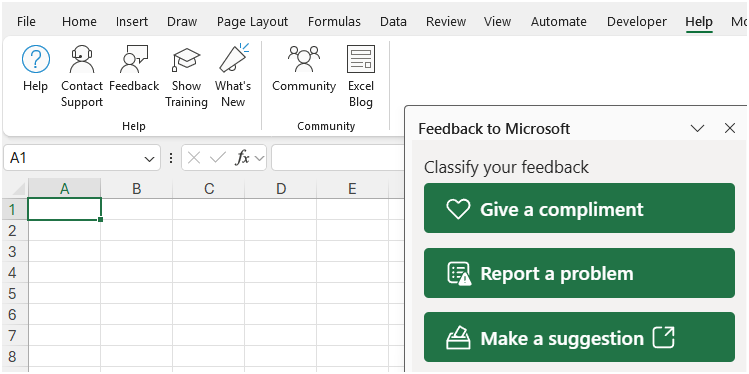Cancel formula entry with X icon

193,158
